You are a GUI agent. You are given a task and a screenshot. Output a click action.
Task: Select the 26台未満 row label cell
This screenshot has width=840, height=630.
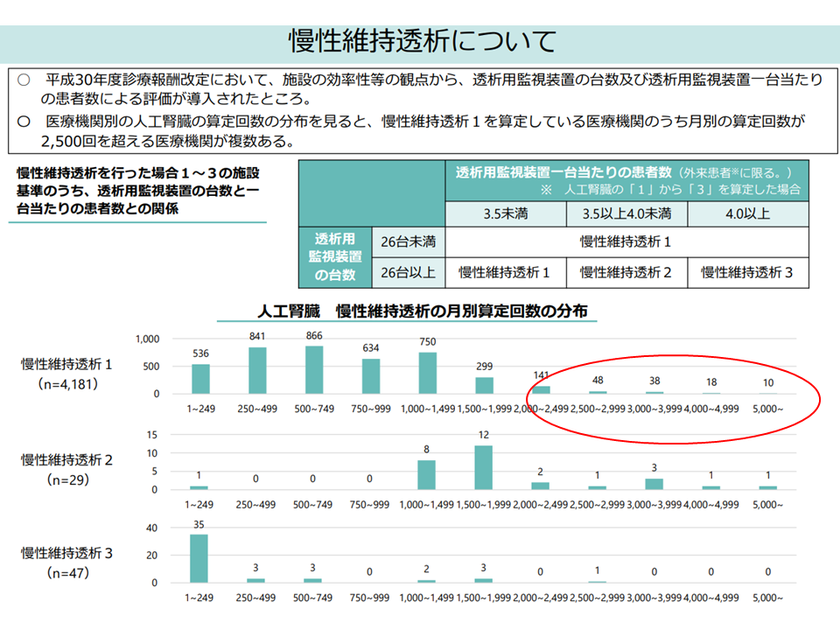coord(409,241)
